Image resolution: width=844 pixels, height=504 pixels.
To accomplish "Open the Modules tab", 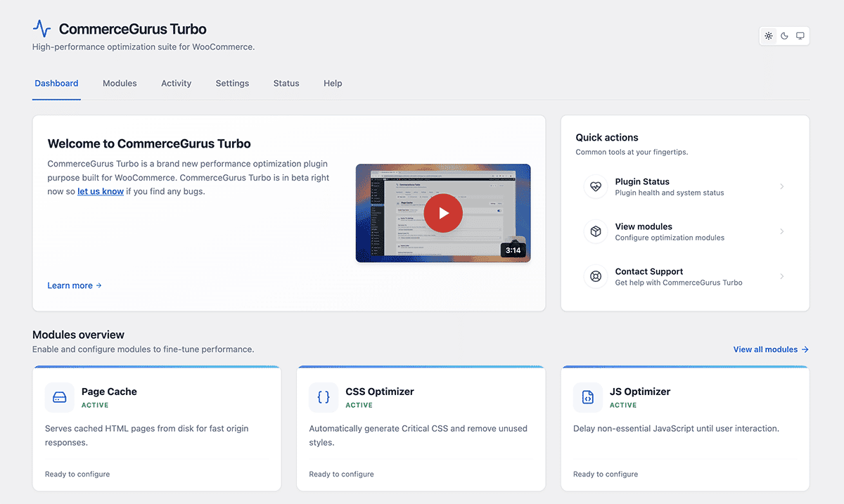I will tap(120, 83).
